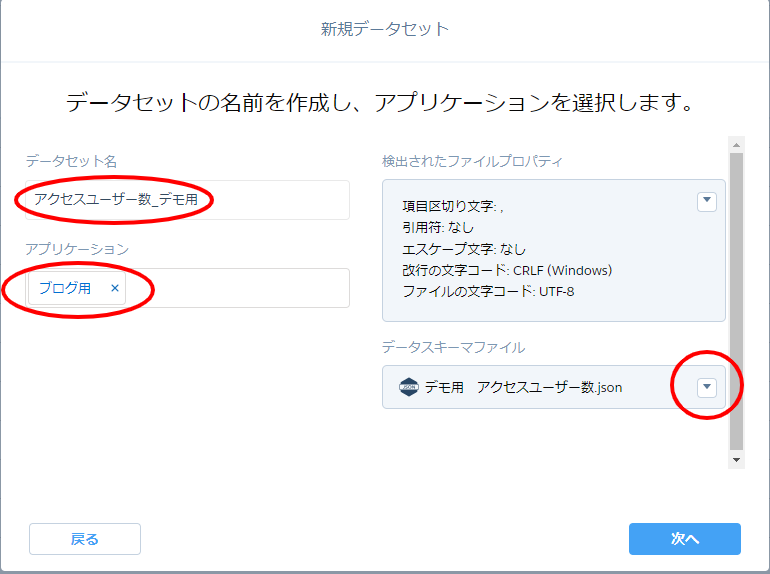Click the ファイルの文字コード: UTF-8 line
This screenshot has height=574, width=770.
tap(488, 291)
